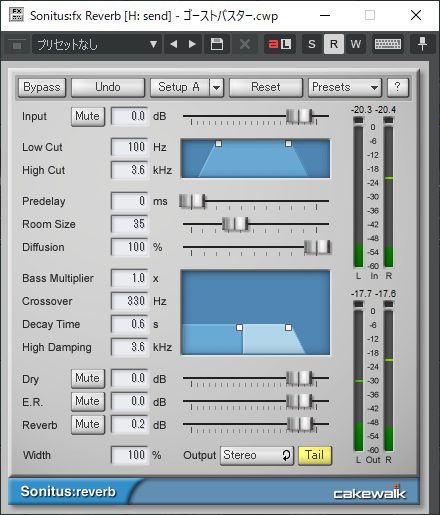Click the High Damping kHz value field
Viewport: 440px width, 515px height.
[x=129, y=347]
